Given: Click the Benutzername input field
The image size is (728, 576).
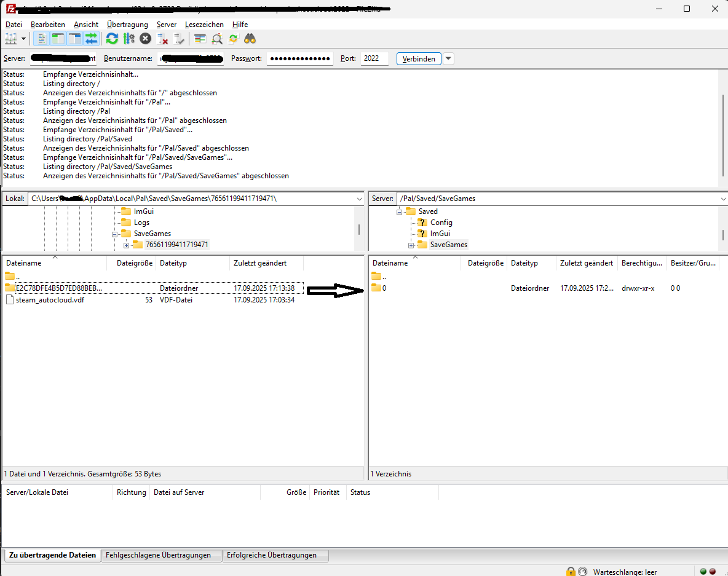Looking at the screenshot, I should 191,58.
